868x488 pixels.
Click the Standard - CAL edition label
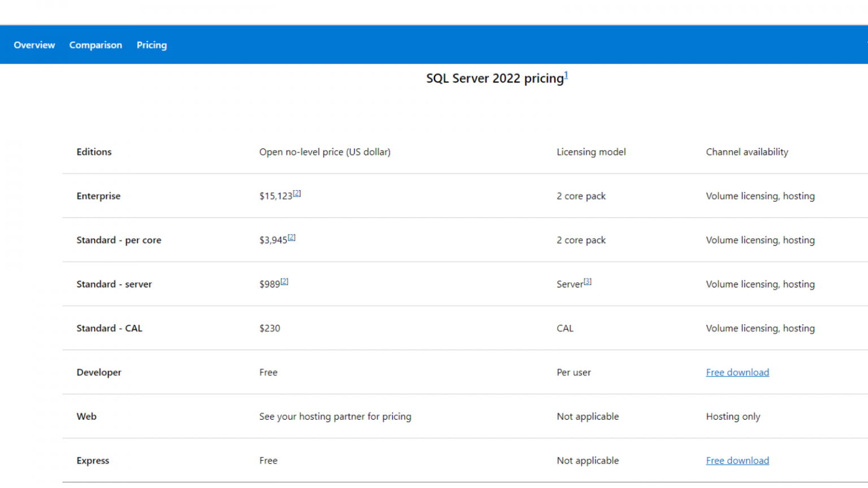(109, 328)
